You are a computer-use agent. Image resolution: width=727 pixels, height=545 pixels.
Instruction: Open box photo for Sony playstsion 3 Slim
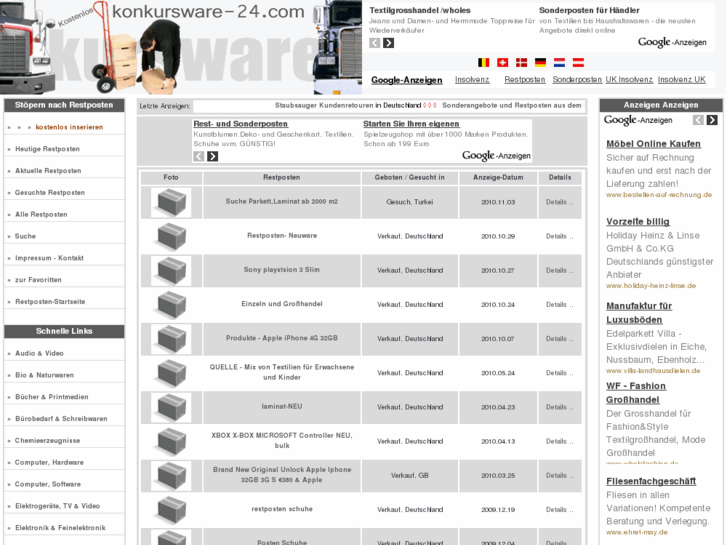pos(171,270)
